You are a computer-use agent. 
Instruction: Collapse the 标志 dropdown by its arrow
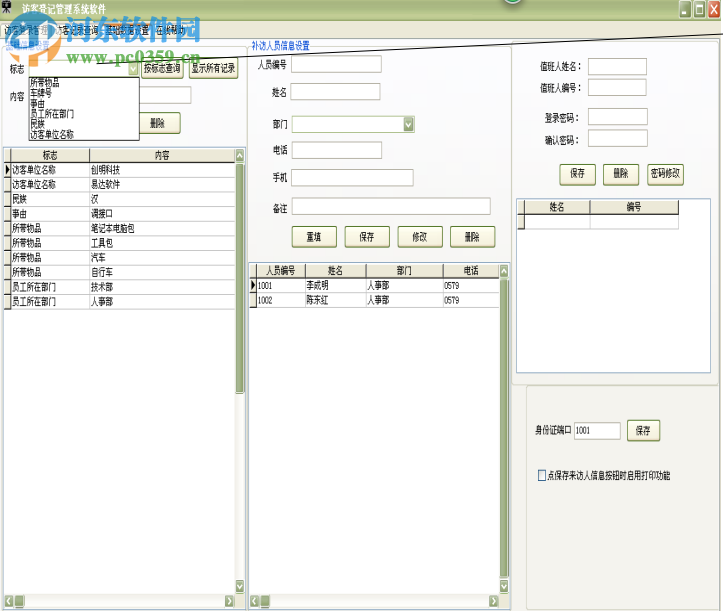coord(133,70)
